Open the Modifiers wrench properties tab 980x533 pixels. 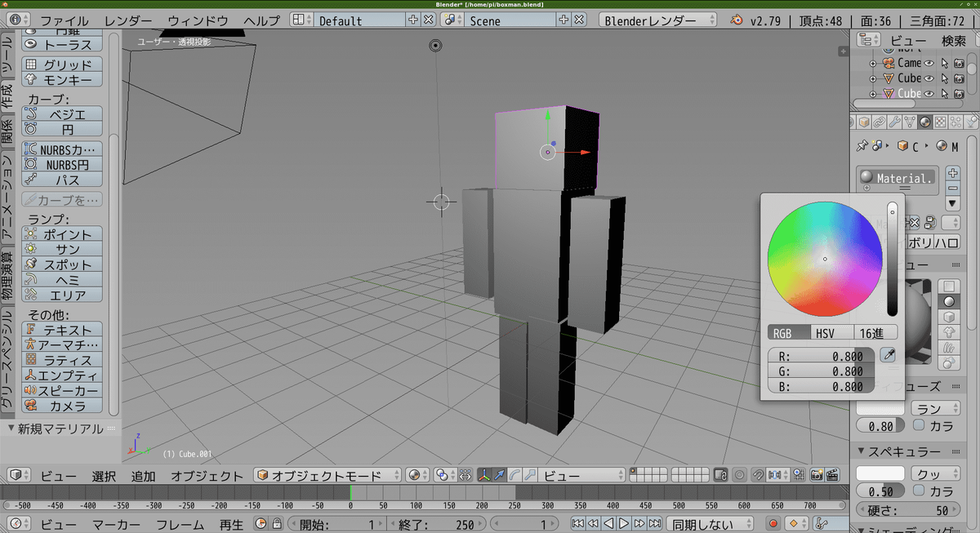[x=894, y=122]
